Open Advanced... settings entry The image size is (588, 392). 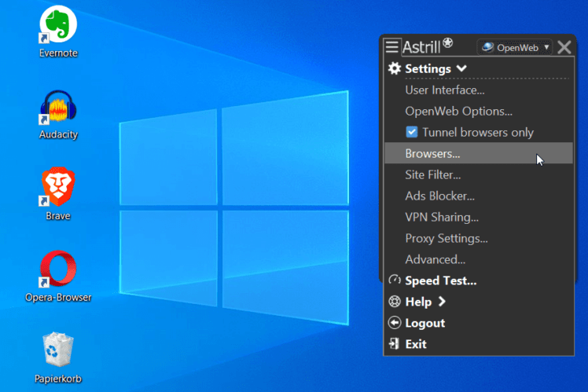tap(435, 259)
